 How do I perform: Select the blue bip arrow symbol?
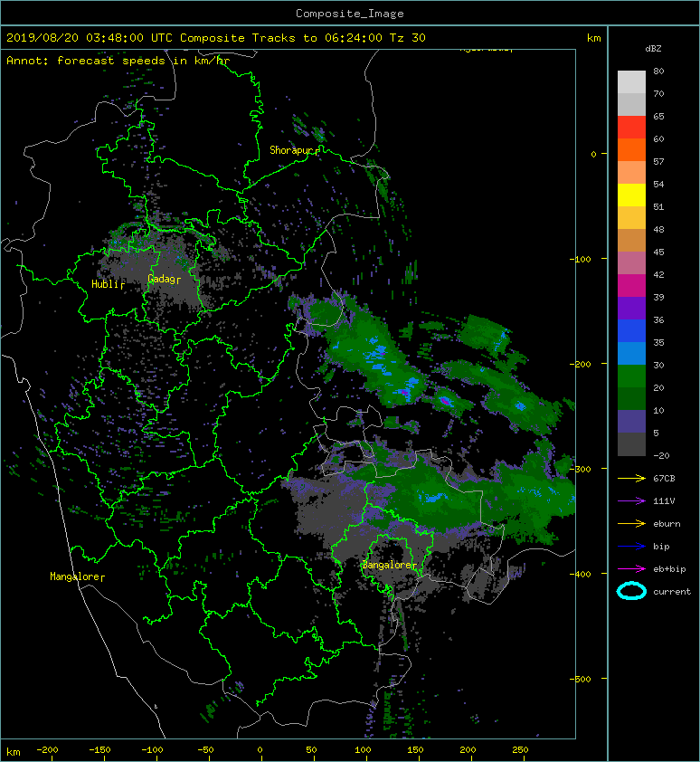[x=631, y=547]
